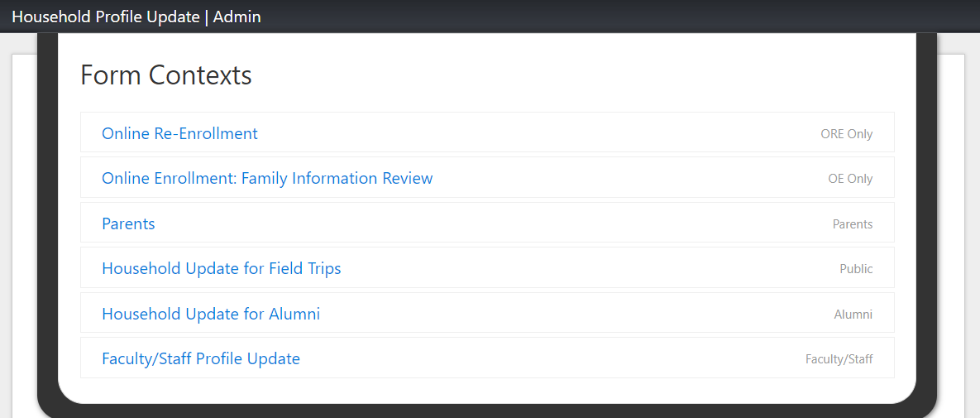Click the empty right side of the dark header bar
Screen dimensions: 980x418
click(x=662, y=17)
